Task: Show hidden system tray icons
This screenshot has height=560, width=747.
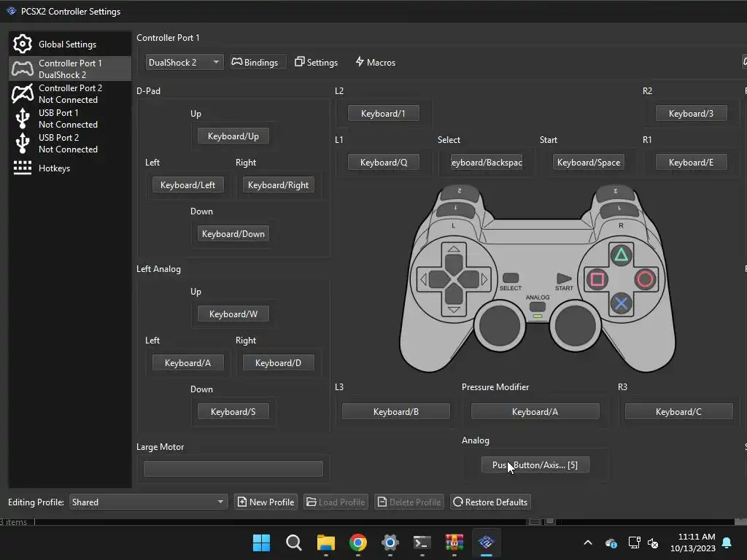Action: click(588, 542)
